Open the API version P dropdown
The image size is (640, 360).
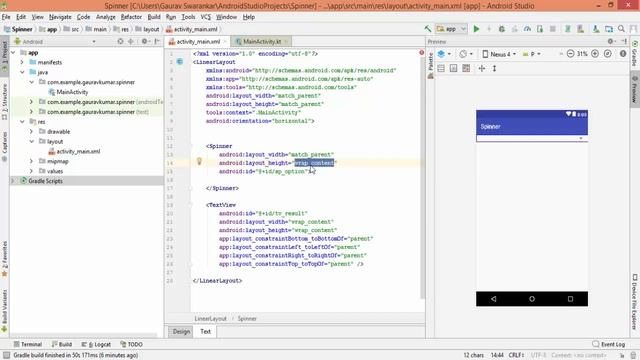click(x=532, y=54)
